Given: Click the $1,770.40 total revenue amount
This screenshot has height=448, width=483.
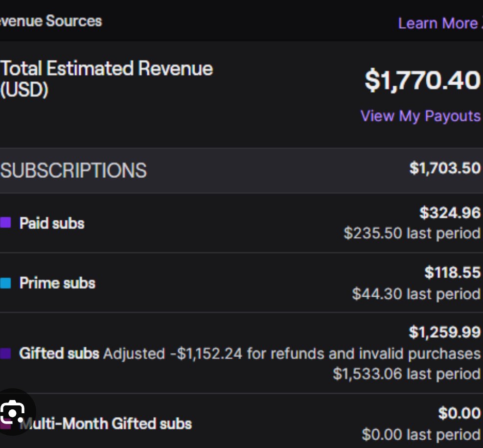Looking at the screenshot, I should pyautogui.click(x=423, y=80).
